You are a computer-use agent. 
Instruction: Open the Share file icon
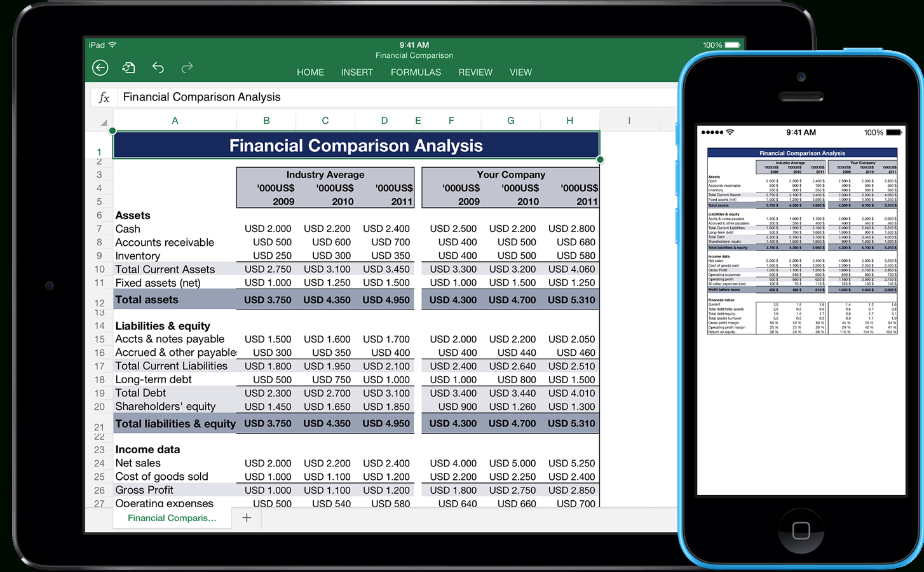click(x=129, y=67)
